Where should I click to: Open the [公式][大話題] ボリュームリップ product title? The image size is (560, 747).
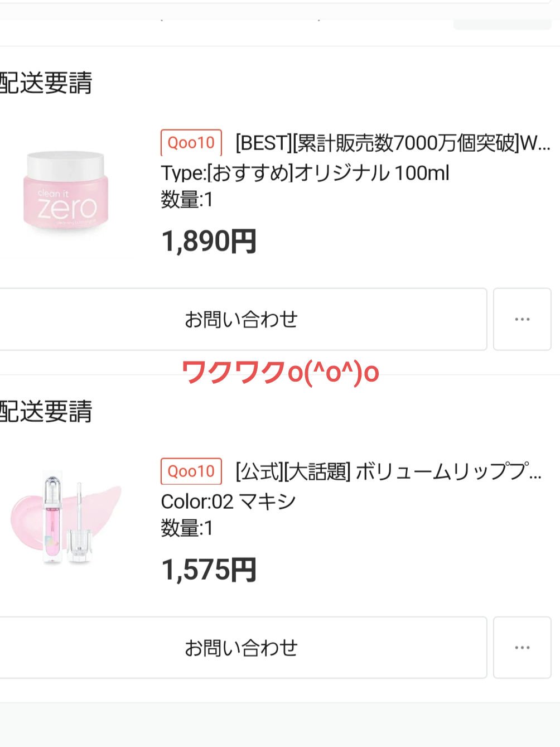388,472
